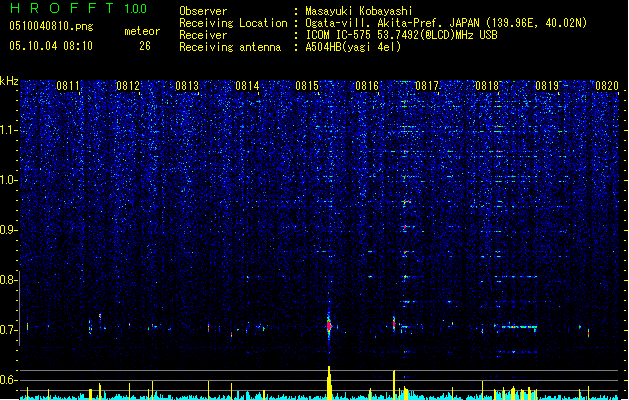Click the 0.6 kHz axis label

8,380
